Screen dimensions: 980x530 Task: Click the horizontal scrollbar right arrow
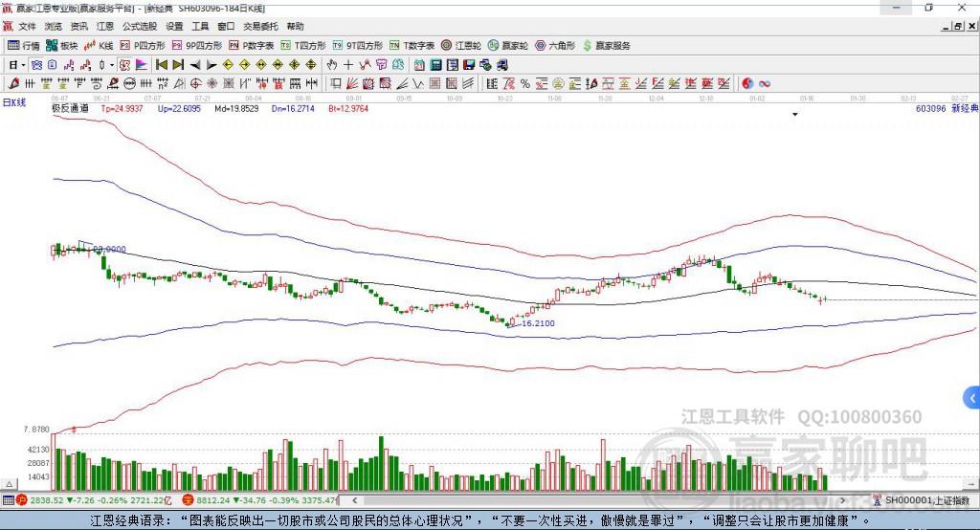tap(842, 500)
